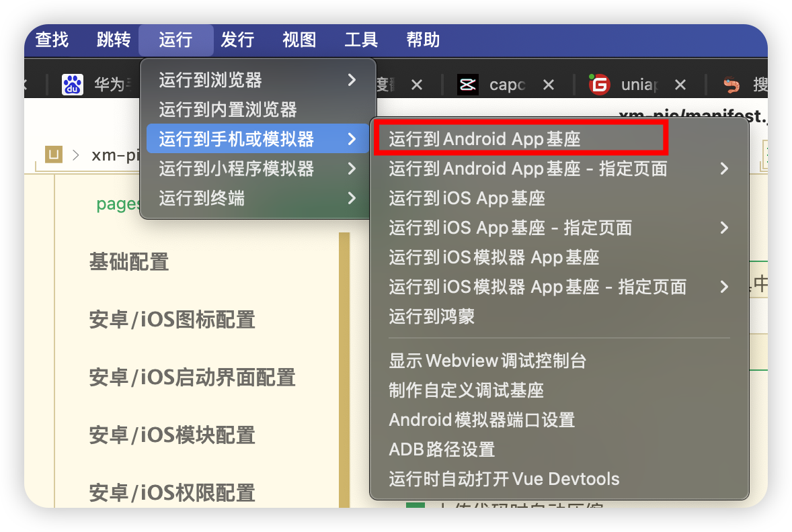Click the CapCut tab icon
This screenshot has width=792, height=532.
pyautogui.click(x=468, y=84)
